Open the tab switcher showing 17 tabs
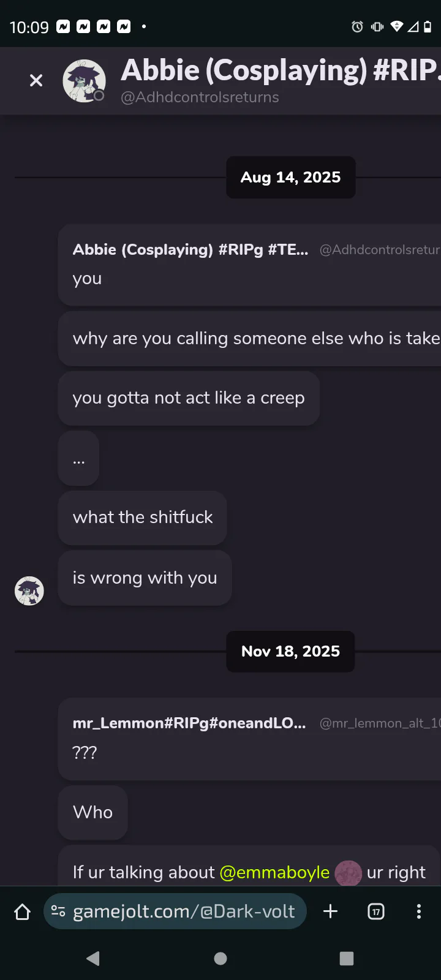The height and width of the screenshot is (980, 441). point(376,912)
